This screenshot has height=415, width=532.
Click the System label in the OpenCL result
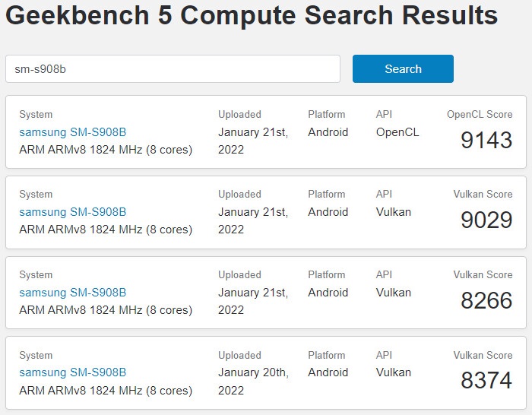coord(36,114)
